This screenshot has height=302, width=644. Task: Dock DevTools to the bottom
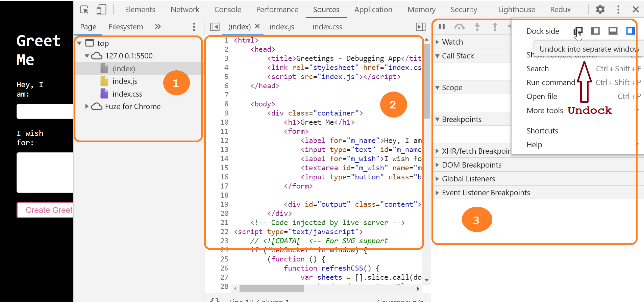coord(613,31)
